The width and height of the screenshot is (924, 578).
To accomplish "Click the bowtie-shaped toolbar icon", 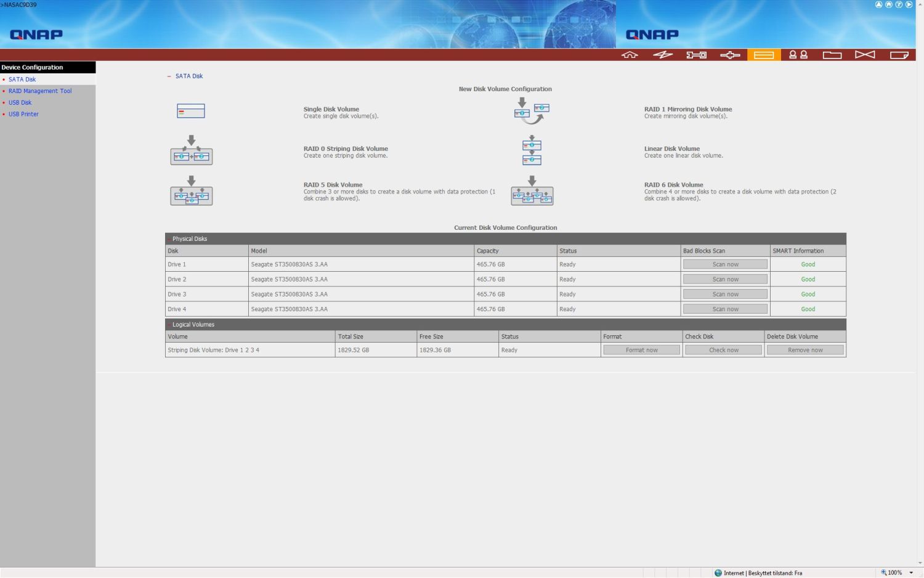I will (865, 55).
